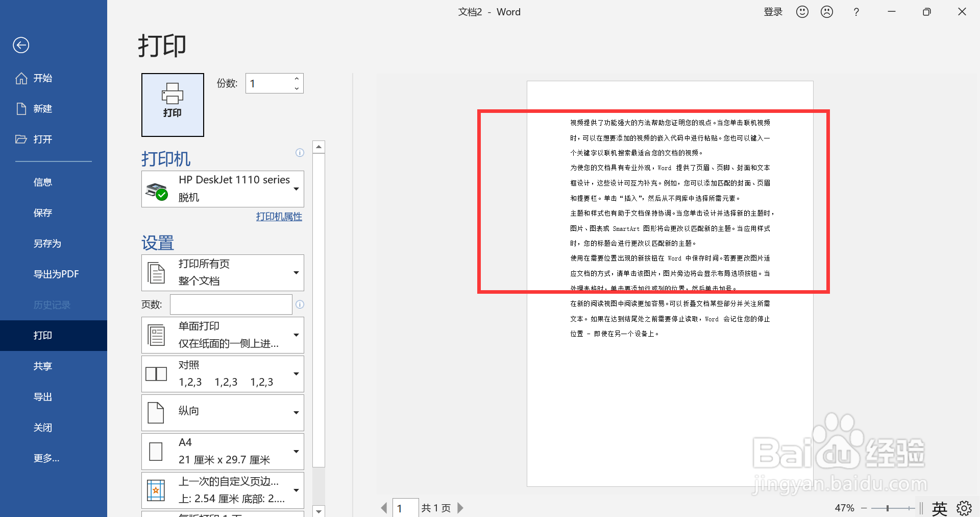Click the current page number box

click(406, 508)
